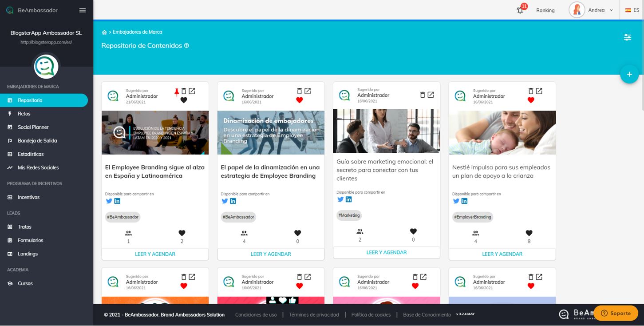Click the LinkedIn share icon on Nestlé card
644x326 pixels.
tap(464, 201)
